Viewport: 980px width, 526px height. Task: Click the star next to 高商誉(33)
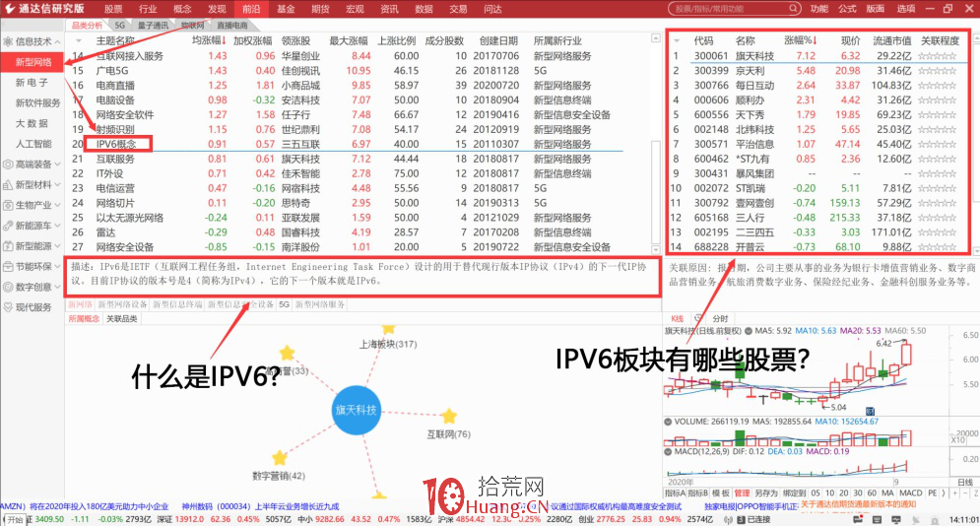click(287, 354)
